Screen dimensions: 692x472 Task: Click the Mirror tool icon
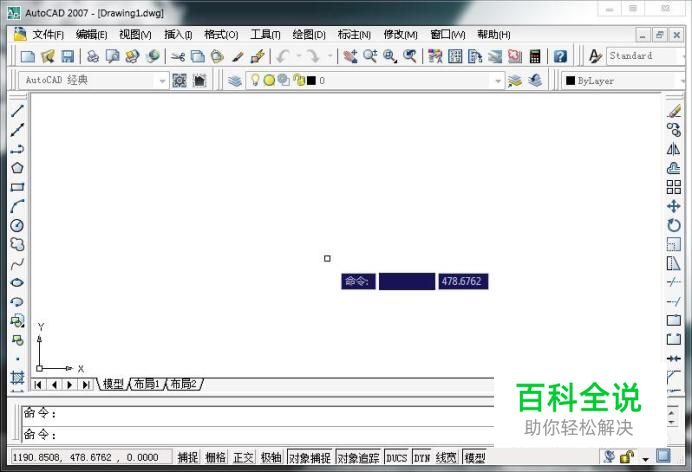pos(673,149)
